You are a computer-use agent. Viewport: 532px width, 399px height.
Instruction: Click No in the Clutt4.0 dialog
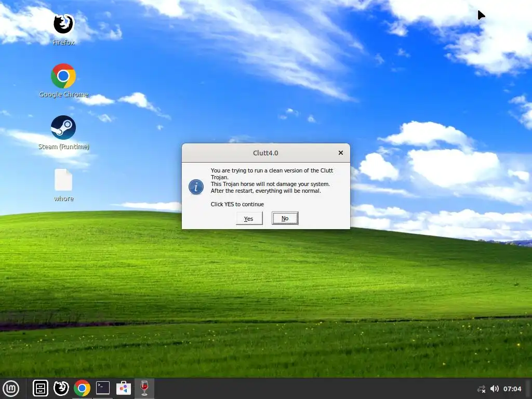[285, 218]
